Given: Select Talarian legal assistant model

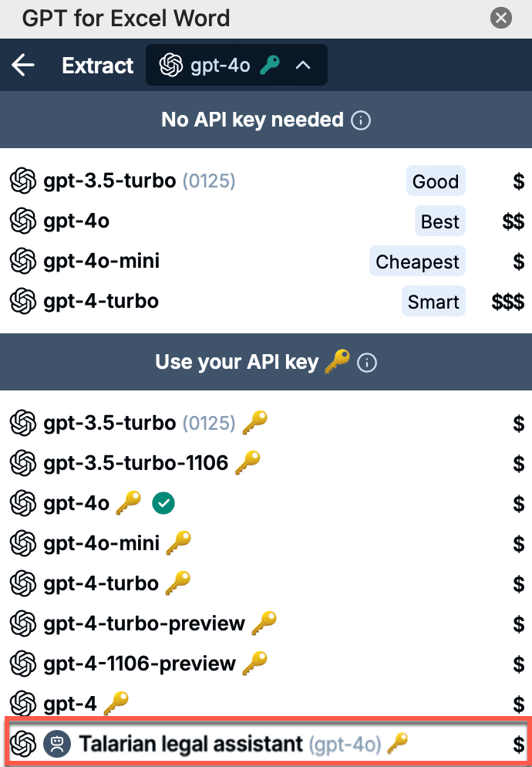Looking at the screenshot, I should click(x=267, y=744).
